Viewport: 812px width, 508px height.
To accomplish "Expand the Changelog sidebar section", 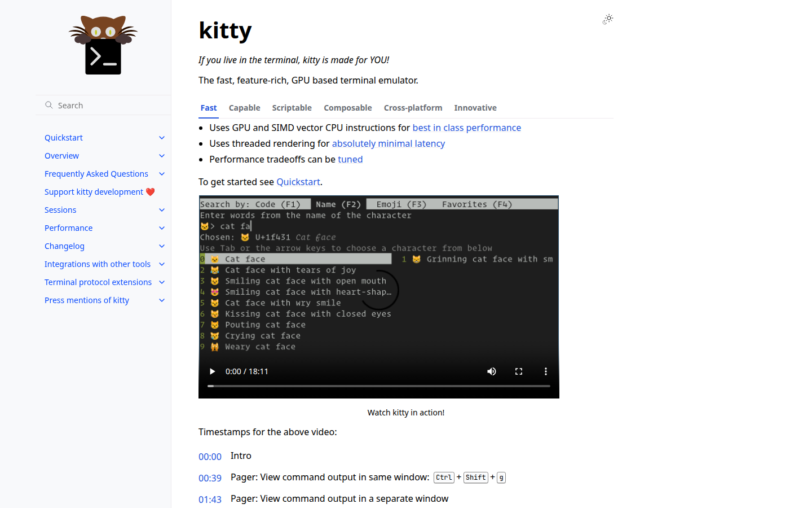I will click(x=162, y=246).
